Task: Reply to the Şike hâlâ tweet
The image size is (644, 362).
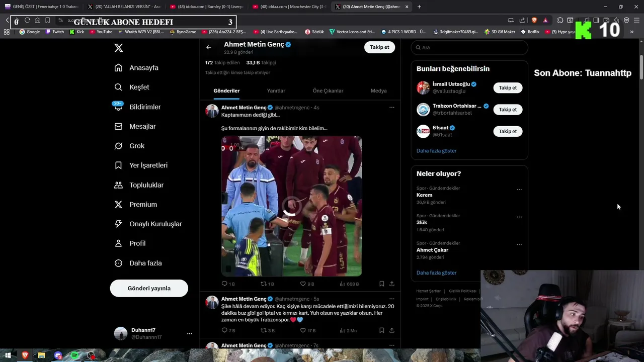Action: (228, 330)
